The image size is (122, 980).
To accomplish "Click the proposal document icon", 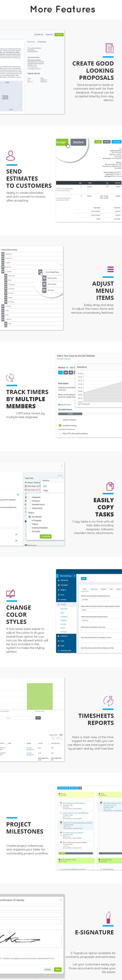I will coord(109,48).
